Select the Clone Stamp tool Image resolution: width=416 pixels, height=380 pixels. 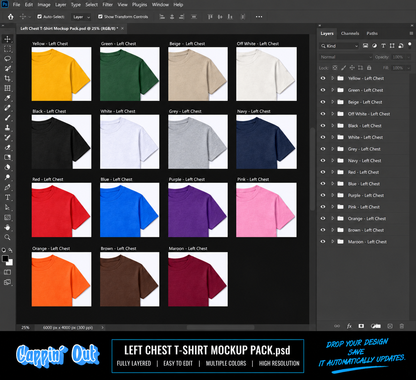7,128
